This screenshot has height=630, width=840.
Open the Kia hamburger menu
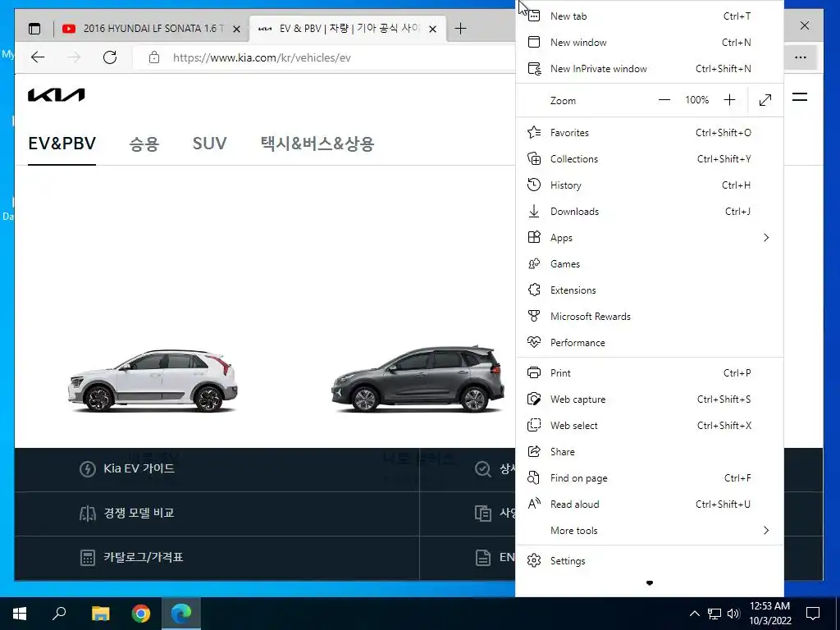800,97
